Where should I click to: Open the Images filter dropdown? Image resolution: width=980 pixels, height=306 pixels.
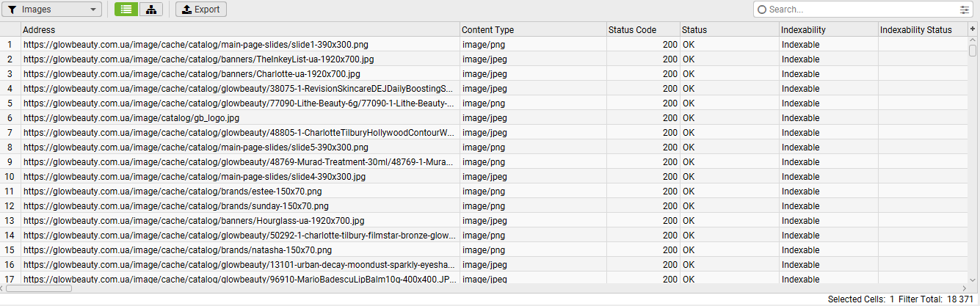coord(51,10)
